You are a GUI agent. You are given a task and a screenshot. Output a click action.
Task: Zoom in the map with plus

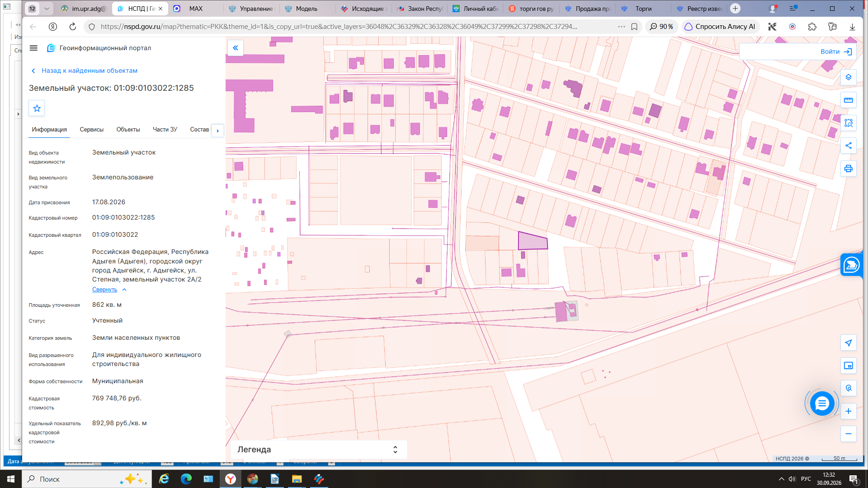[x=849, y=411]
